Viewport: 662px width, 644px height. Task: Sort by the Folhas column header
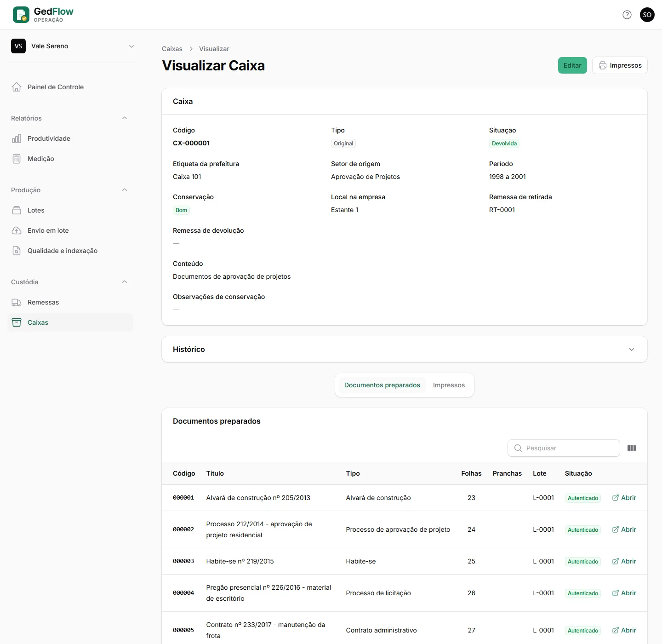pyautogui.click(x=471, y=473)
